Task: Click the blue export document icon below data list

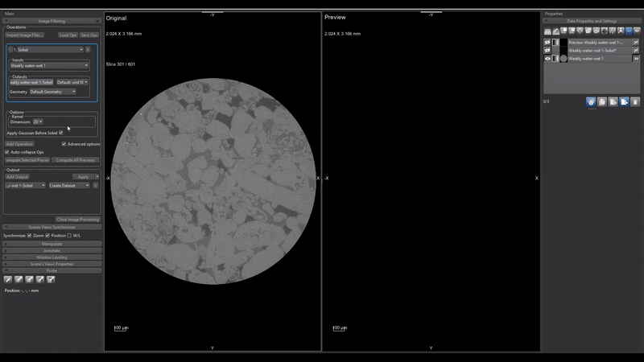Action: pos(625,102)
